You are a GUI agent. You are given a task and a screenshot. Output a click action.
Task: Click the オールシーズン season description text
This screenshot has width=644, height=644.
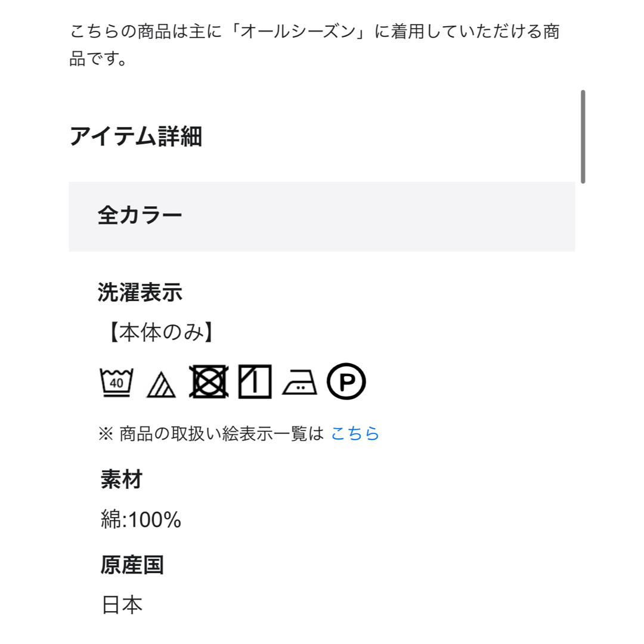(x=298, y=31)
